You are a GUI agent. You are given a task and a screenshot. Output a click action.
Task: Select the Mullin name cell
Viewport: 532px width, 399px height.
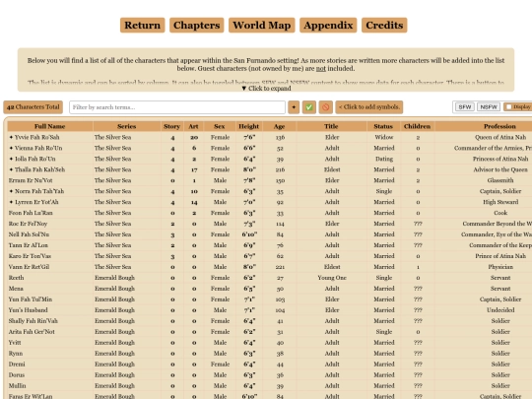pos(50,386)
